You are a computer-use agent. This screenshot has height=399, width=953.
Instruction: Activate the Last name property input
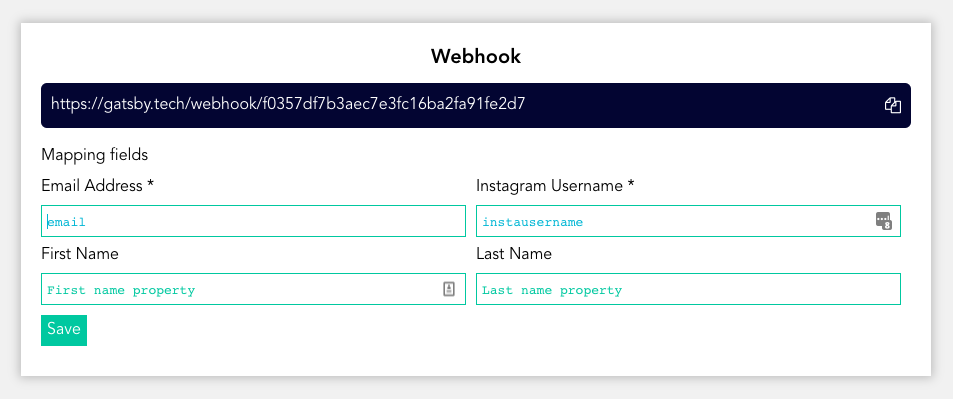[688, 289]
